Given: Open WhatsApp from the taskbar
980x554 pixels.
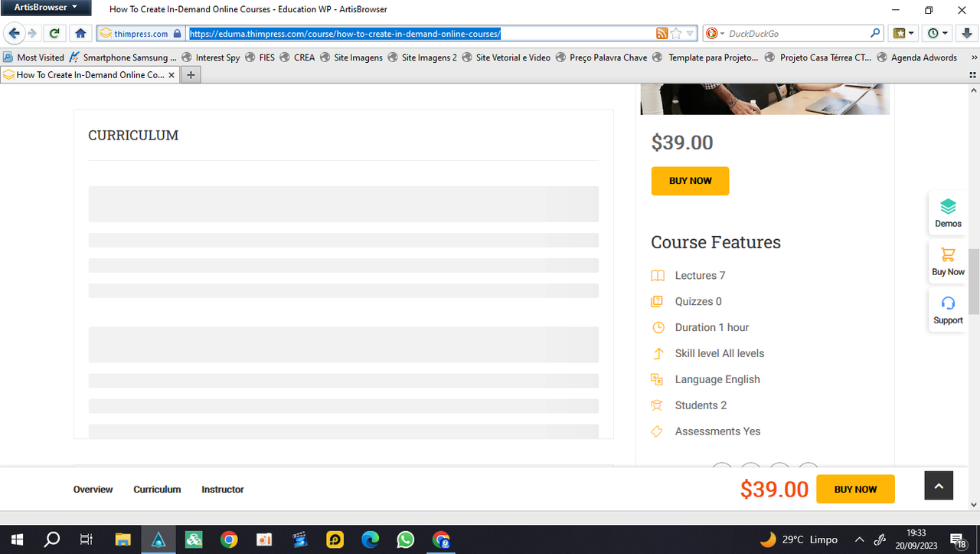Looking at the screenshot, I should coord(406,539).
